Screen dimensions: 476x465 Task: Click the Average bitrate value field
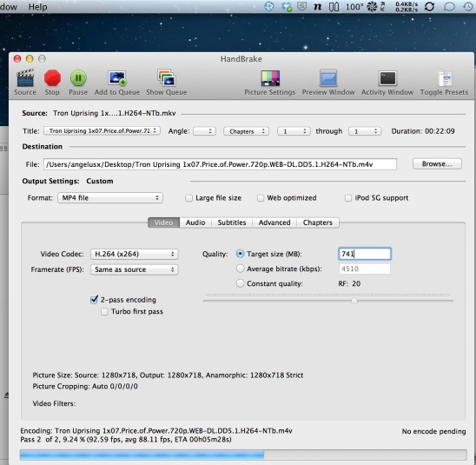(x=365, y=269)
